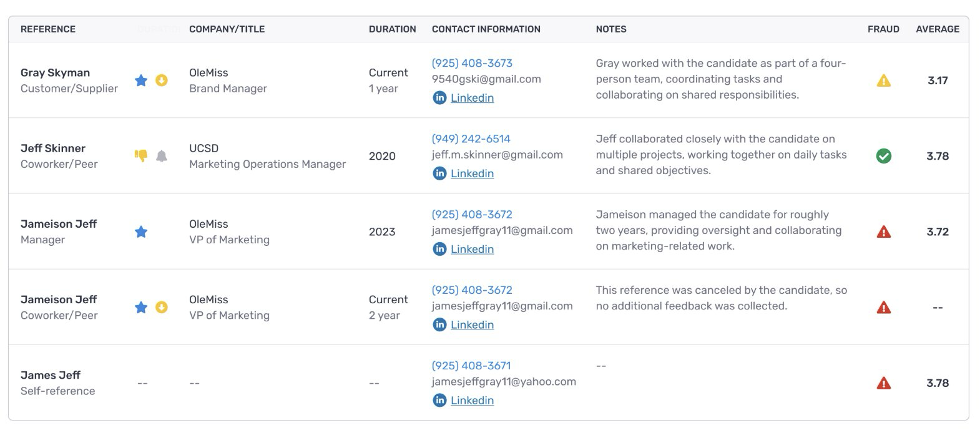Screen dimensions: 980x438
Task: Click phone number (925) 408-3671
Action: [x=471, y=366]
